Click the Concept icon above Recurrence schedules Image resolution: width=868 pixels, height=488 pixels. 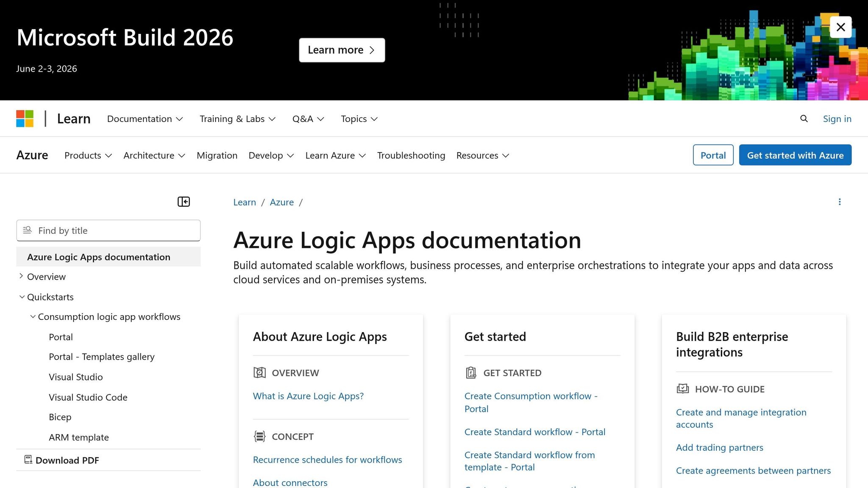pos(259,436)
